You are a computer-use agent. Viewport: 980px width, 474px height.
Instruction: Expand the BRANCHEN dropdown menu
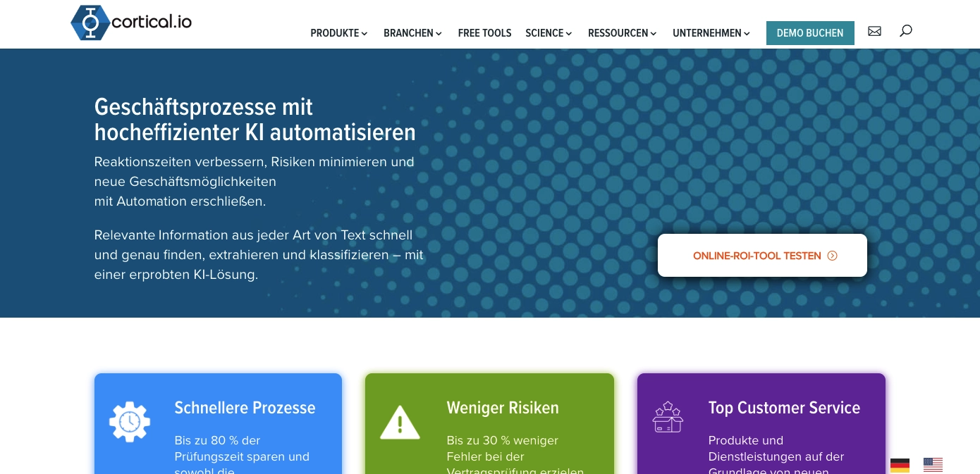tap(412, 33)
